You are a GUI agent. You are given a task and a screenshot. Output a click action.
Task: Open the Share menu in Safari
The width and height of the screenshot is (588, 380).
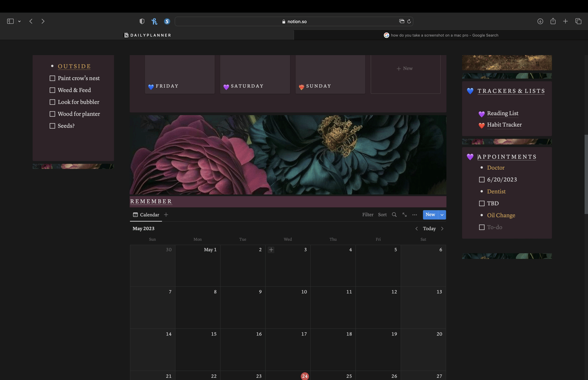click(553, 21)
